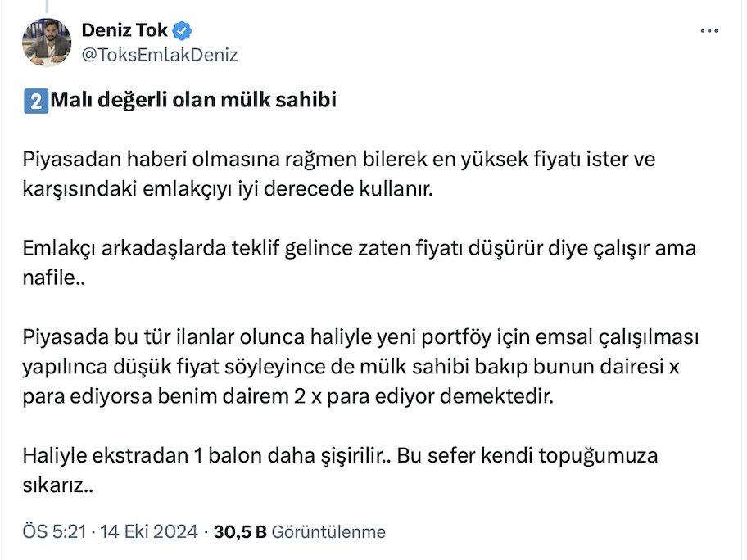
Task: Click the date "14 Eki 2024"
Action: point(148,532)
